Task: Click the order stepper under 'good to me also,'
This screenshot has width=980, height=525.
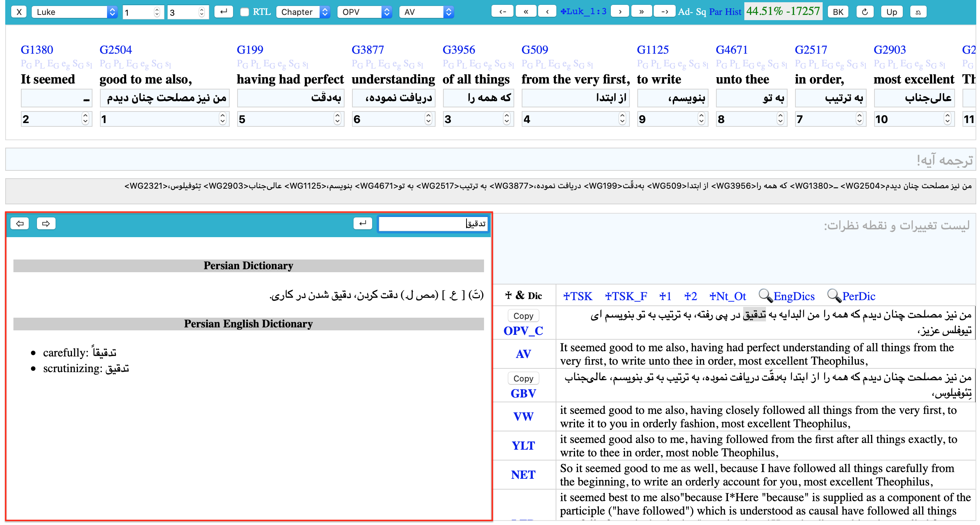Action: point(223,119)
